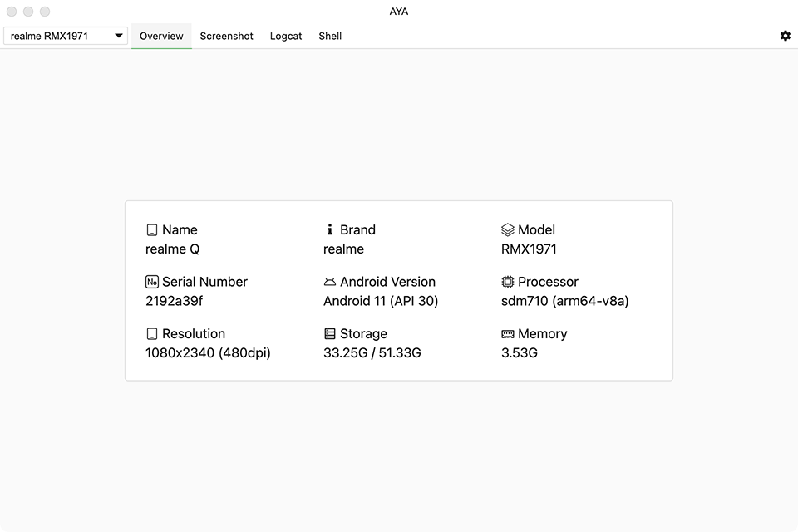This screenshot has width=798, height=532.
Task: Click the chip icon beside Processor
Action: (x=507, y=282)
